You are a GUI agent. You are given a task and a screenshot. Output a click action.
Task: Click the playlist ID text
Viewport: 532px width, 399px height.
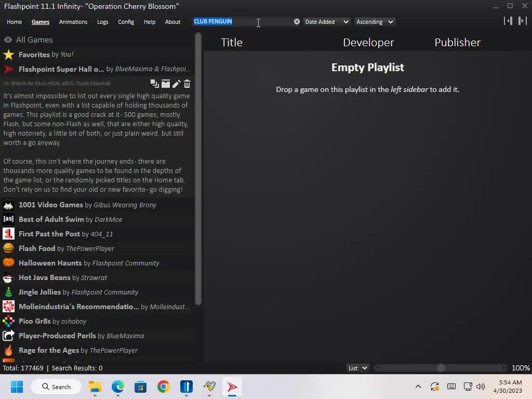[57, 84]
